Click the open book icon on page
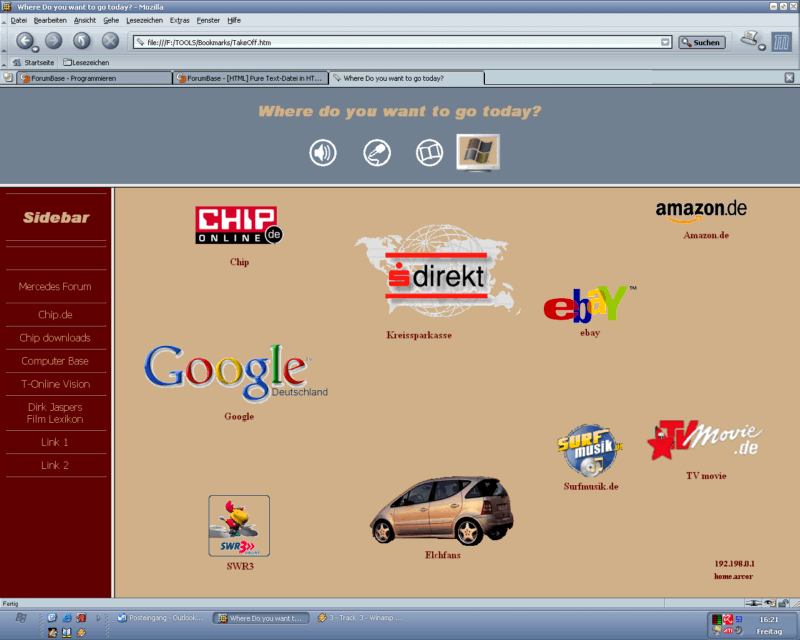This screenshot has height=640, width=800. pos(430,152)
